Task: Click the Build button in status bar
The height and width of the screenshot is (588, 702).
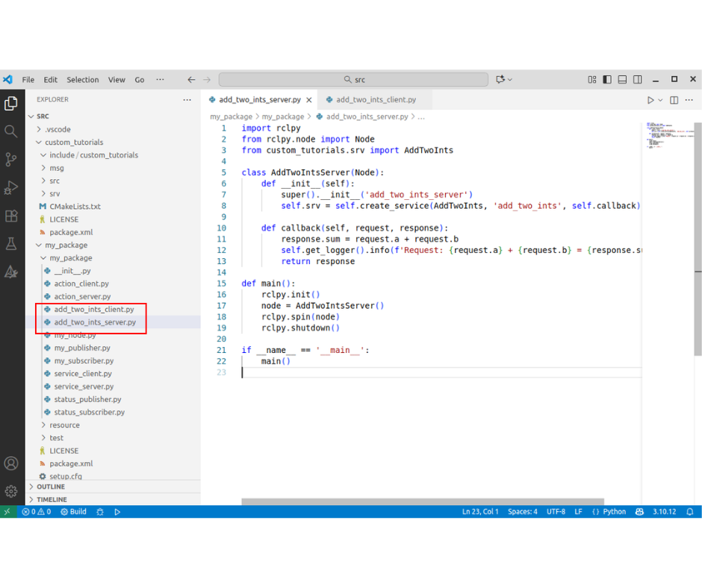Action: (x=74, y=512)
